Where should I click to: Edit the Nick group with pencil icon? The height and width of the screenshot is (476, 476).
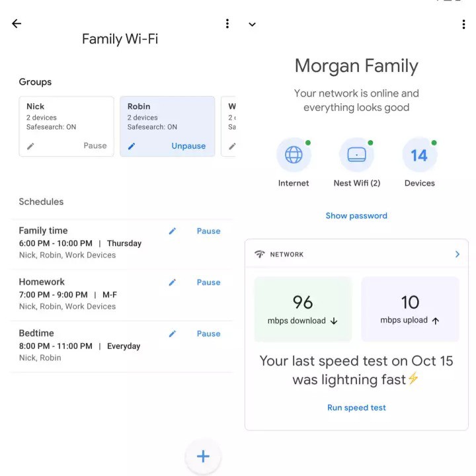click(x=30, y=146)
